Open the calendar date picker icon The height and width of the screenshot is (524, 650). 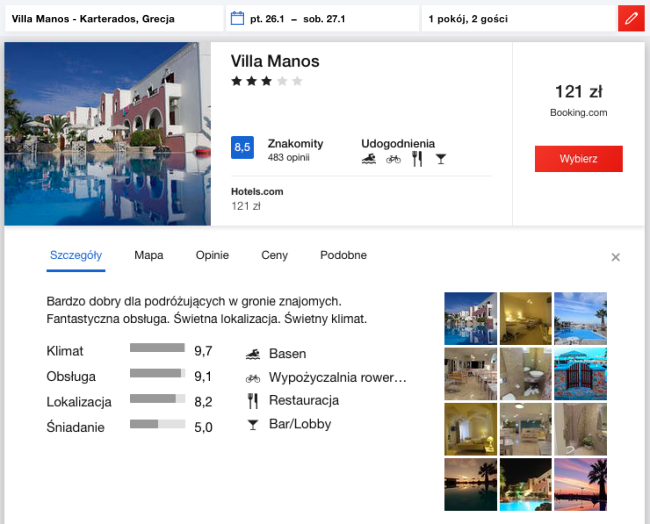click(x=237, y=19)
